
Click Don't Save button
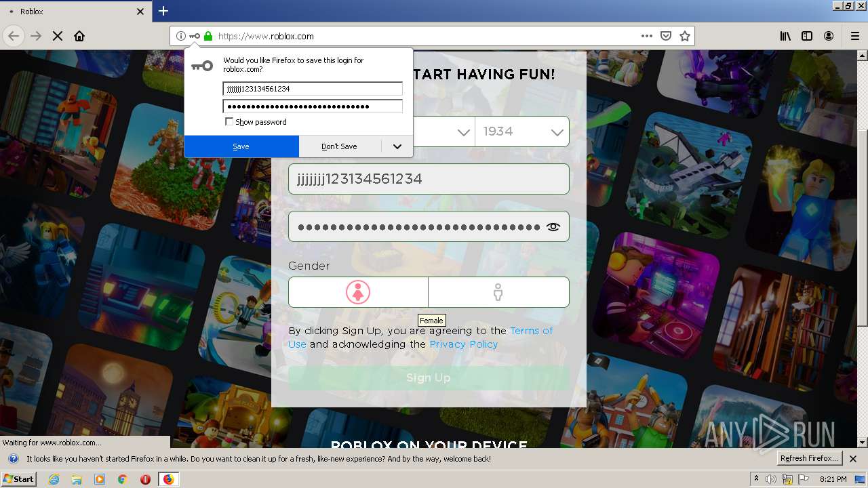pyautogui.click(x=339, y=146)
